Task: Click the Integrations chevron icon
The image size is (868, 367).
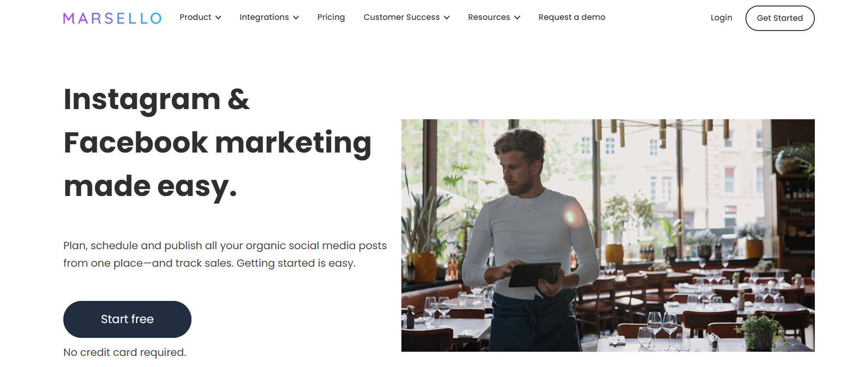Action: coord(296,18)
